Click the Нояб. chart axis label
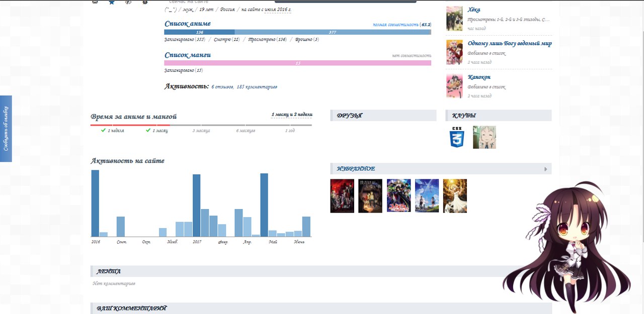 pos(173,242)
